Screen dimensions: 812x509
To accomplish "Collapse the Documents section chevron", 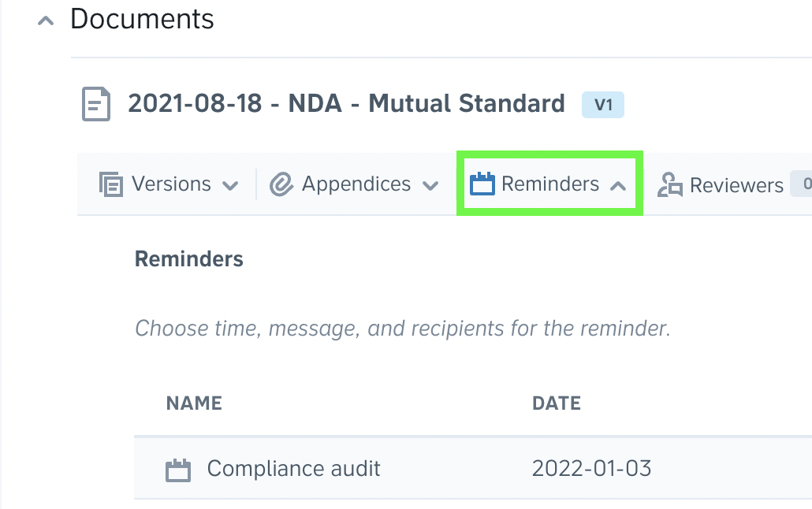I will point(46,20).
